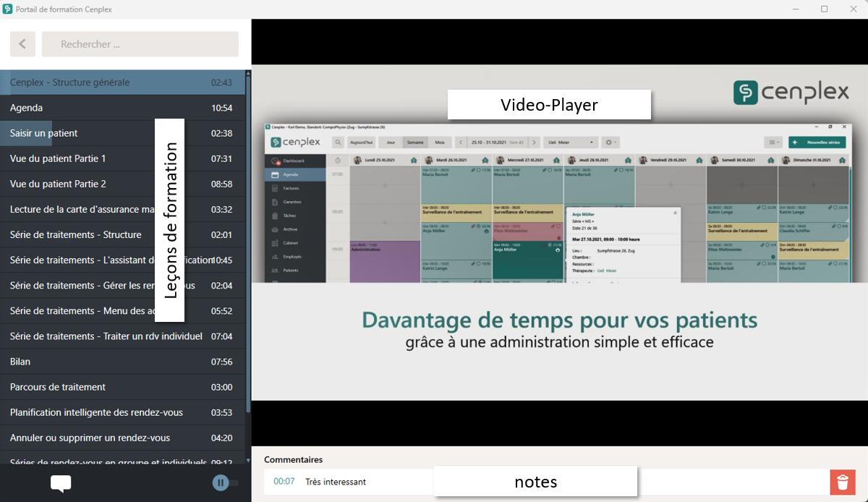Image resolution: width=868 pixels, height=502 pixels.
Task: Open "Série de traitements - L'assistant" lesson
Action: [x=122, y=260]
